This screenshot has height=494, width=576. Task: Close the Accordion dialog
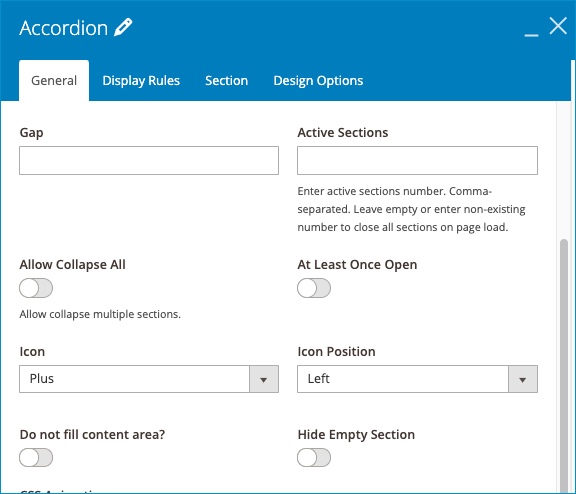click(558, 26)
